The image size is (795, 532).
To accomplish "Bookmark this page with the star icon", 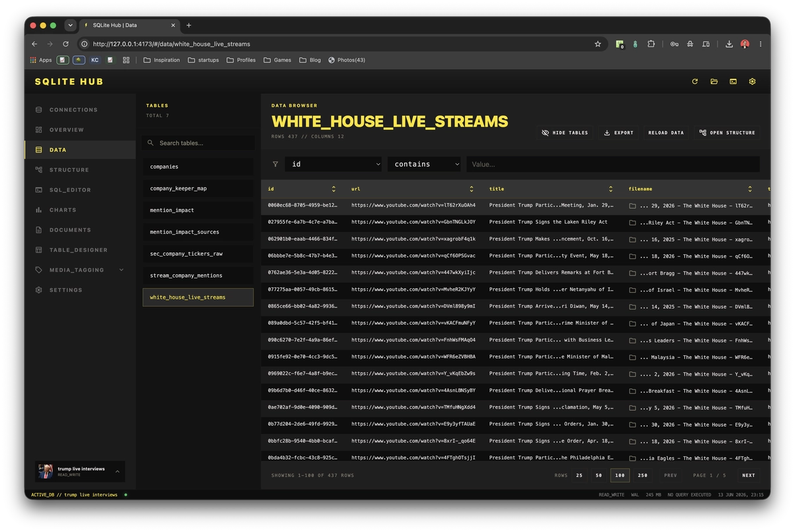I will point(598,44).
